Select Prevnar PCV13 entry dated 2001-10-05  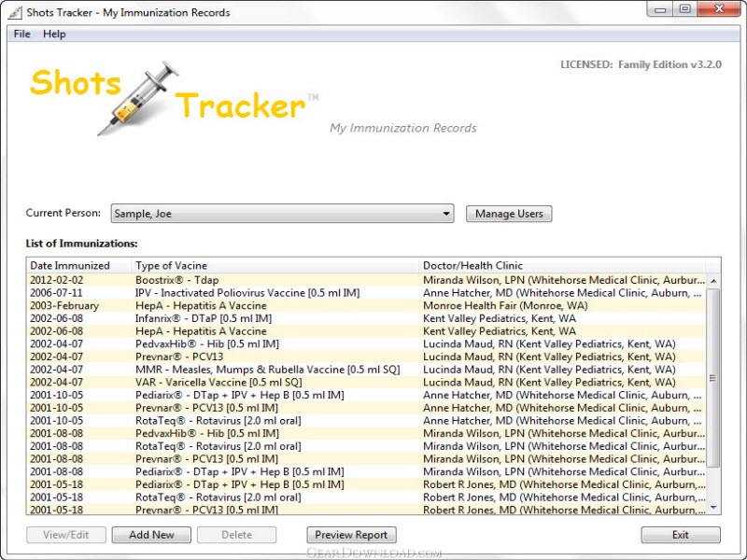point(206,408)
